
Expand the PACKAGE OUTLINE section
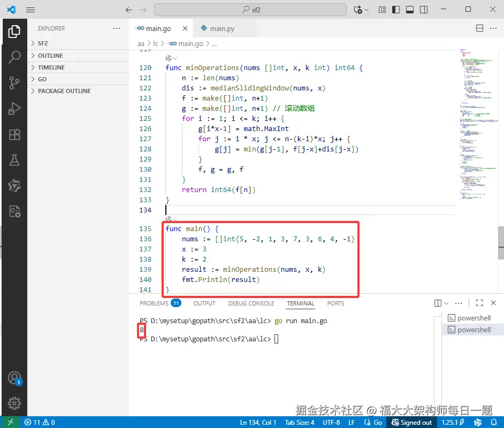pyautogui.click(x=79, y=91)
